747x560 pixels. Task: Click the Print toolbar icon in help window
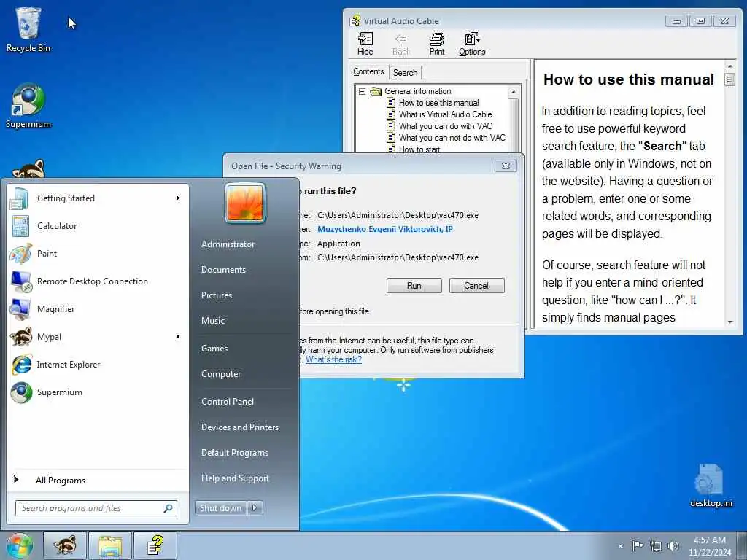pyautogui.click(x=437, y=44)
